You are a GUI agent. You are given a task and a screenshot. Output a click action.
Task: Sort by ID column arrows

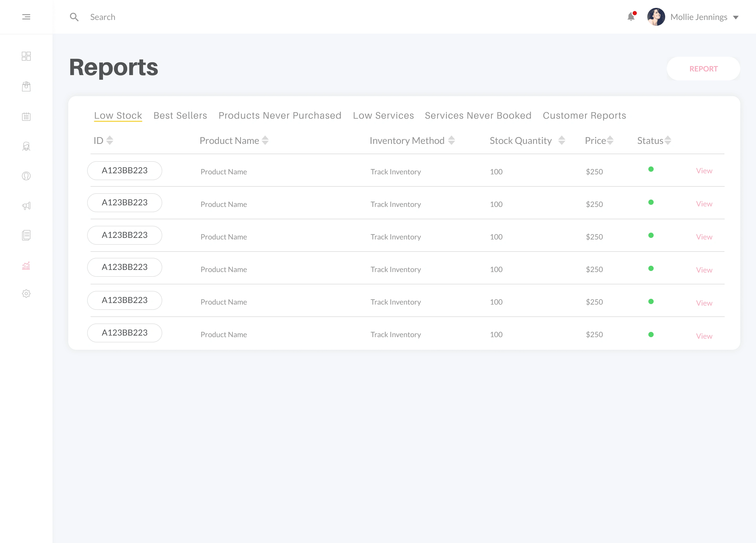point(110,140)
